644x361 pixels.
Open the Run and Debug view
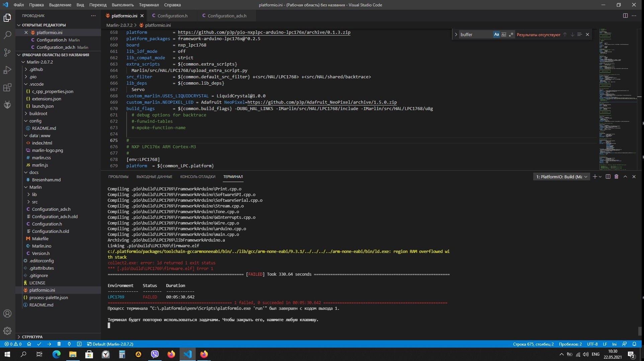point(7,70)
